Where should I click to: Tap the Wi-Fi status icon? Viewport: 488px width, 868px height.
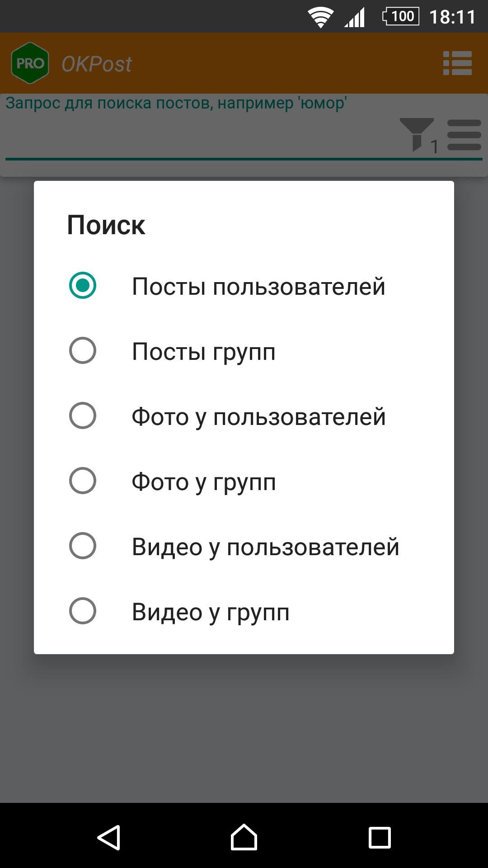320,17
